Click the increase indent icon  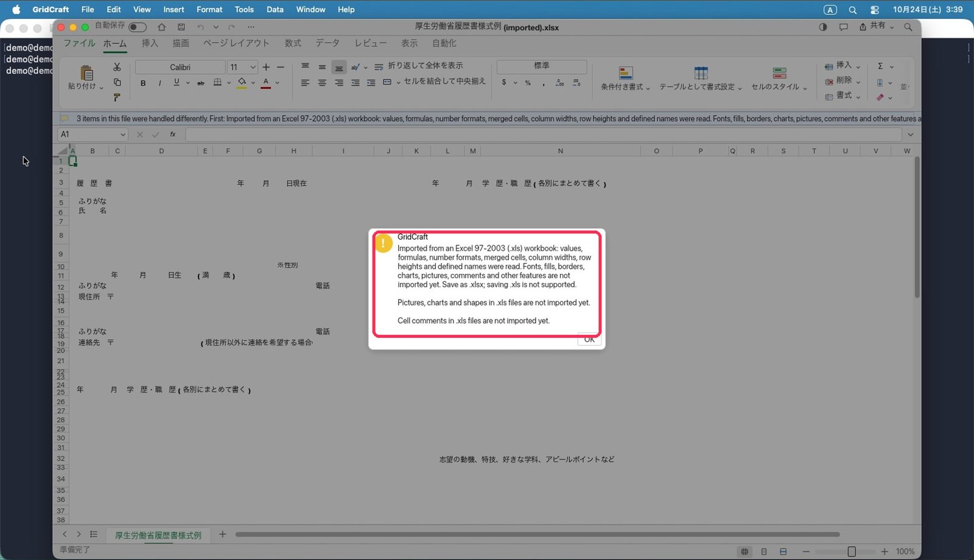[371, 83]
